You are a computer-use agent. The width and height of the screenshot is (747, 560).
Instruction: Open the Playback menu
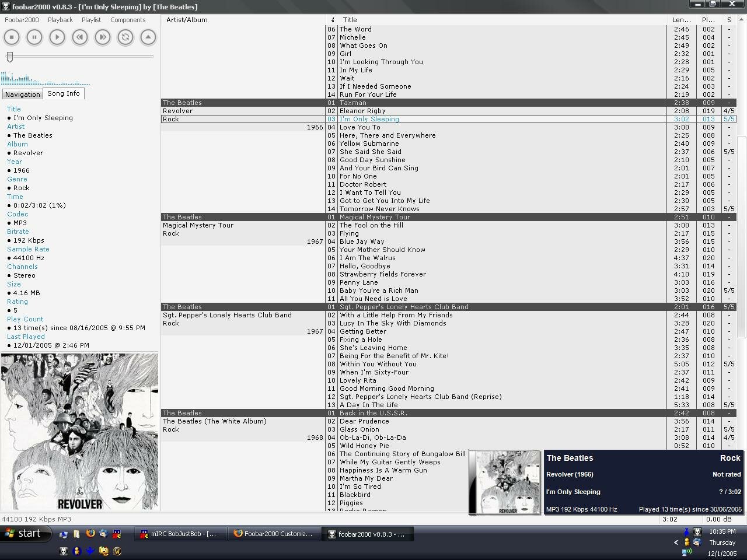(x=60, y=20)
